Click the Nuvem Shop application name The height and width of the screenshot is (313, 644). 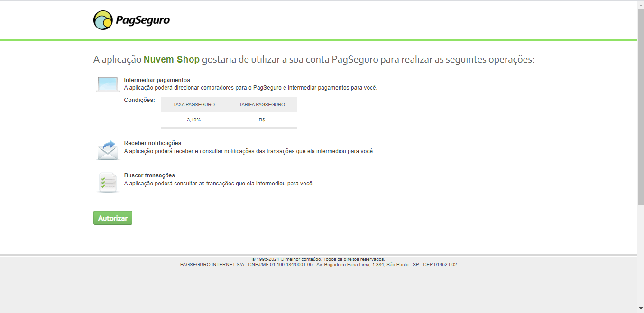(x=172, y=60)
